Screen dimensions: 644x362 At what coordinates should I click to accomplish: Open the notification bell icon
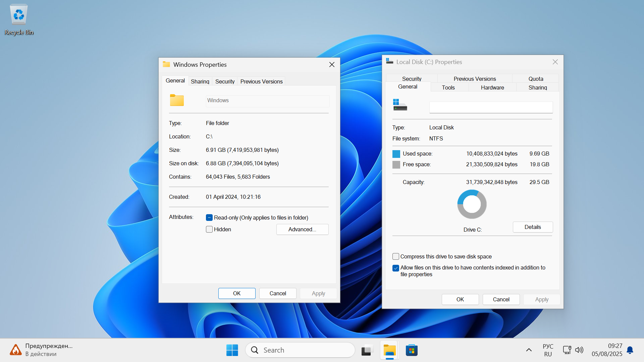[630, 350]
